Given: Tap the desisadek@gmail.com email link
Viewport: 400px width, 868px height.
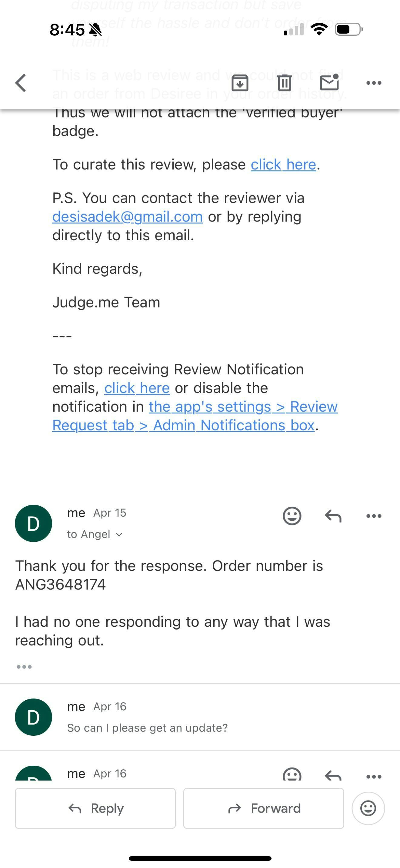Looking at the screenshot, I should click(x=128, y=217).
